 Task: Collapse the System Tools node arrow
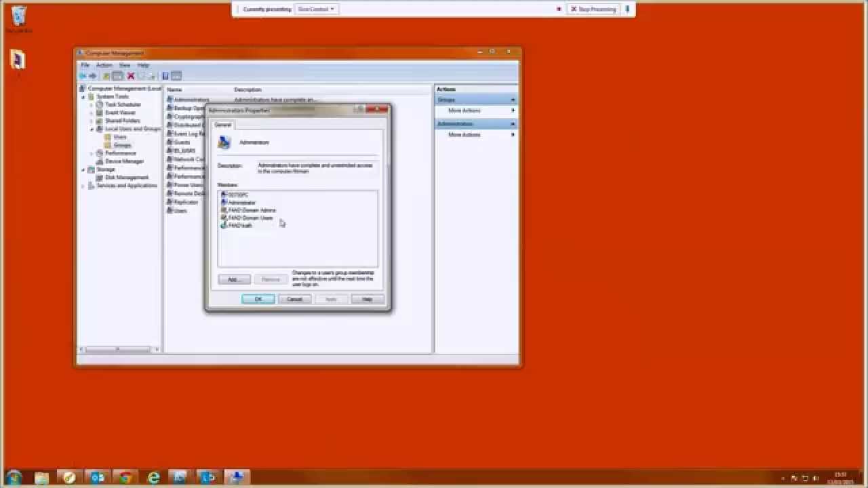pyautogui.click(x=83, y=96)
